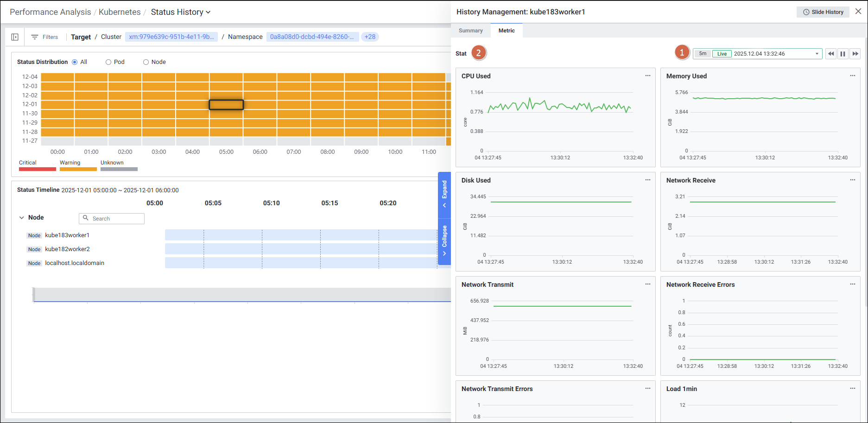
Task: Click the Slide History button
Action: [x=823, y=12]
